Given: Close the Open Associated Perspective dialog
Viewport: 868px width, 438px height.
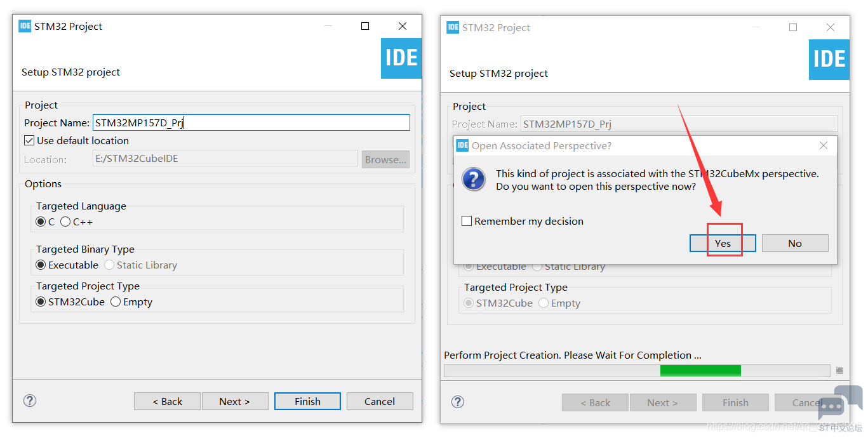Looking at the screenshot, I should pyautogui.click(x=824, y=145).
